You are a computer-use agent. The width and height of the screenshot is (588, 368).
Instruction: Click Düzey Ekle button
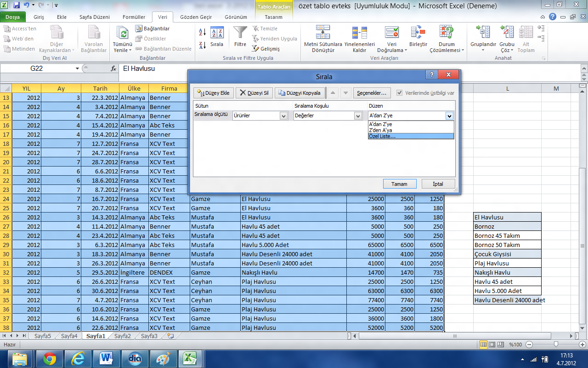214,93
